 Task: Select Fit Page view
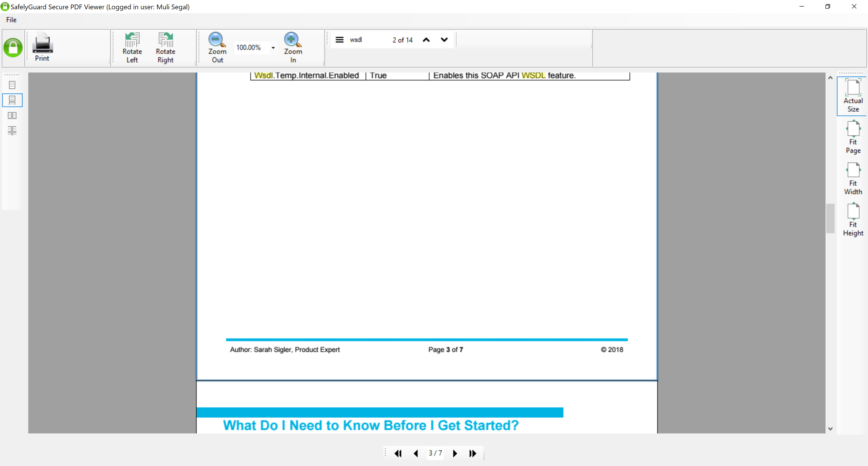tap(853, 137)
